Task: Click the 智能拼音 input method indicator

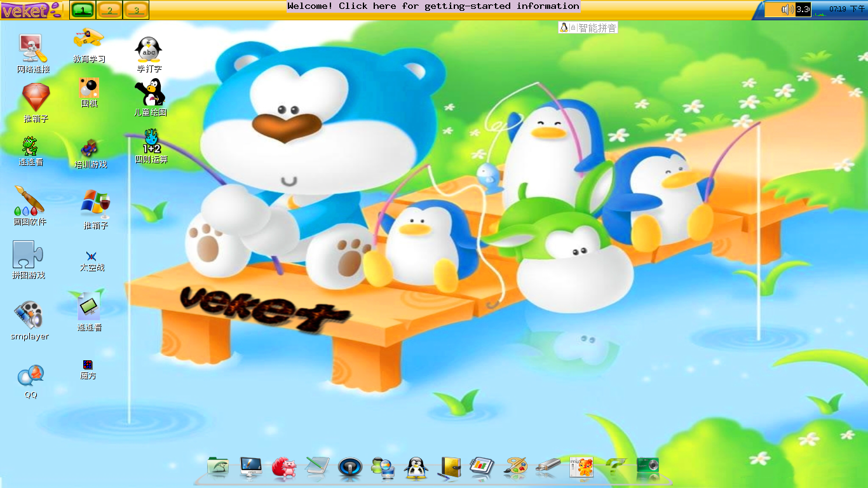Action: pos(597,28)
